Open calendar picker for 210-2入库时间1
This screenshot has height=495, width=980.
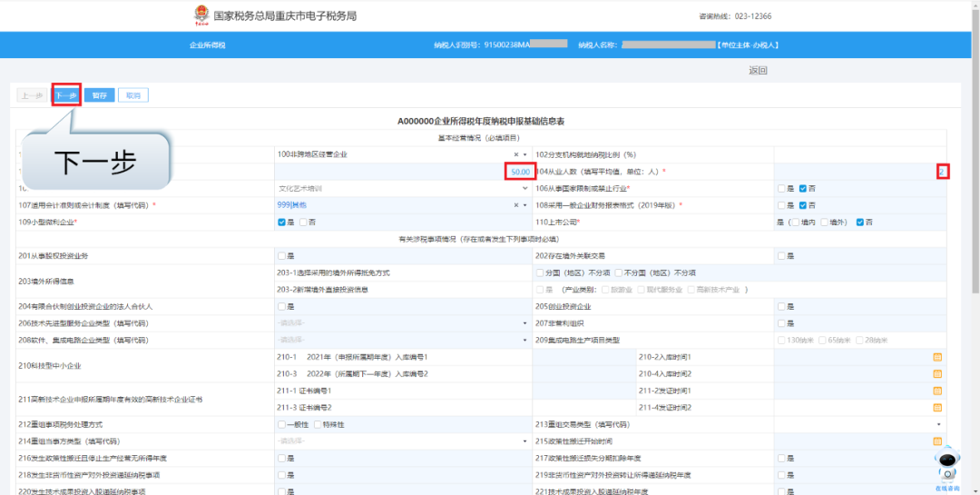[936, 357]
